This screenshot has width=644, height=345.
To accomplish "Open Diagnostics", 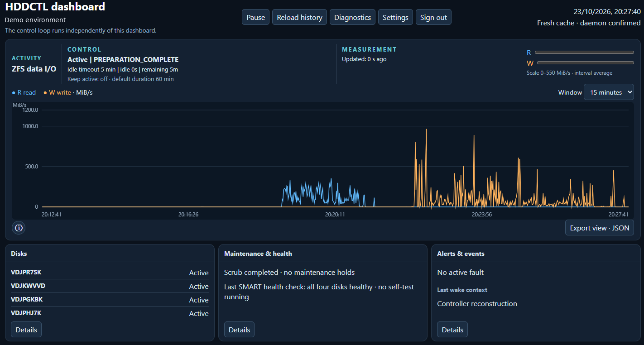I will pyautogui.click(x=352, y=17).
